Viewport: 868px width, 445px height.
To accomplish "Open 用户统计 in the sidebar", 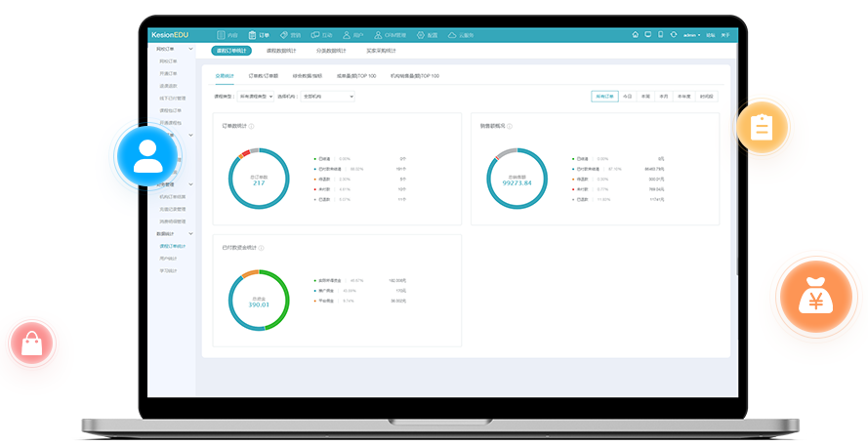I will coord(168,259).
